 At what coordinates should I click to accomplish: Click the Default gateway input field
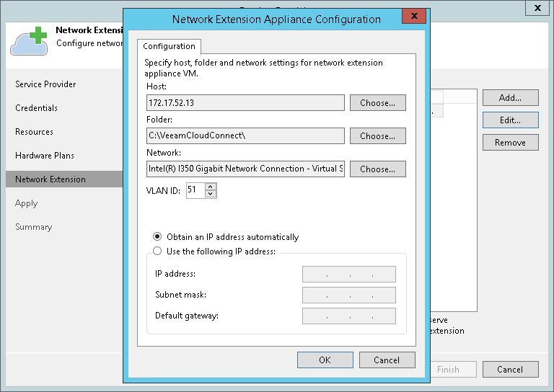point(349,316)
